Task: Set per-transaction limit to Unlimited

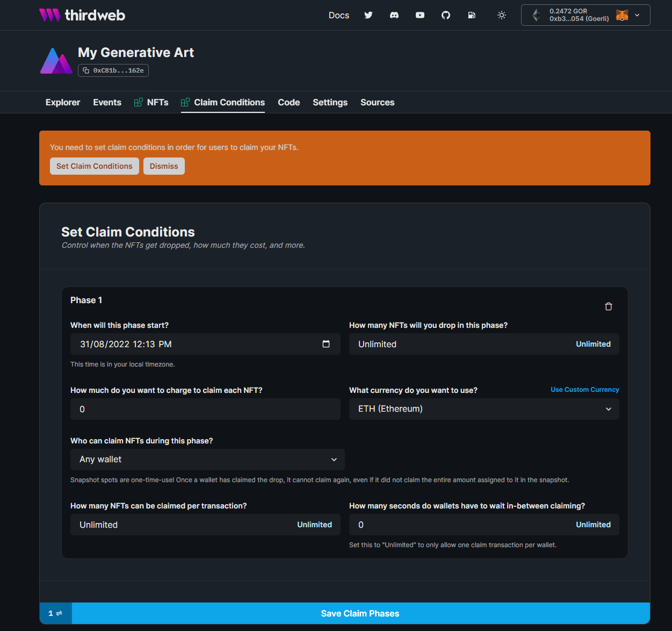Action: 314,525
